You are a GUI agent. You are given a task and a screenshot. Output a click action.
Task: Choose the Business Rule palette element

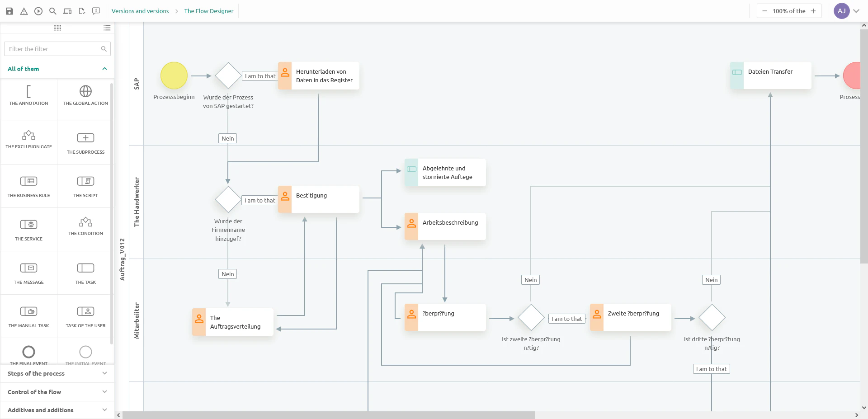pos(28,186)
